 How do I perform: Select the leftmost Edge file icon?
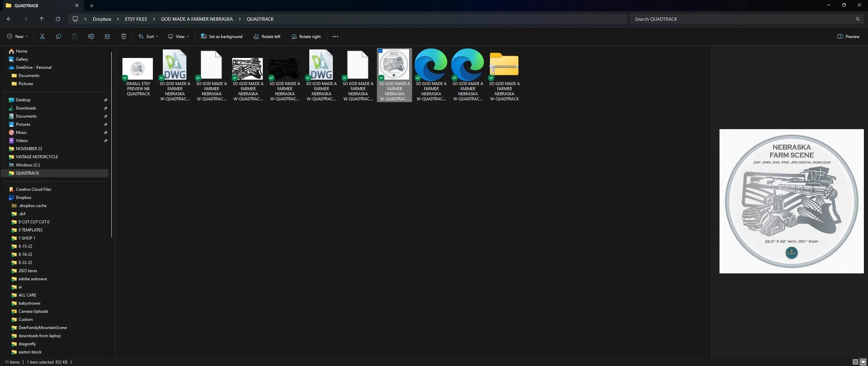[x=431, y=75]
